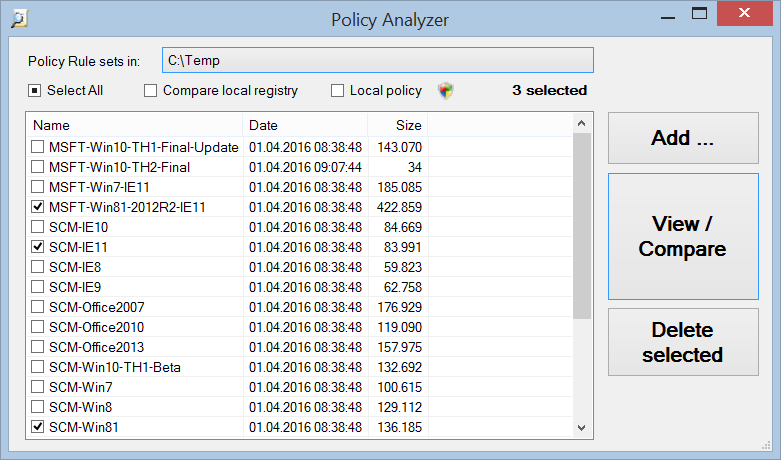This screenshot has height=460, width=781.
Task: Select the SCM-Office2013 row name
Action: pos(96,347)
